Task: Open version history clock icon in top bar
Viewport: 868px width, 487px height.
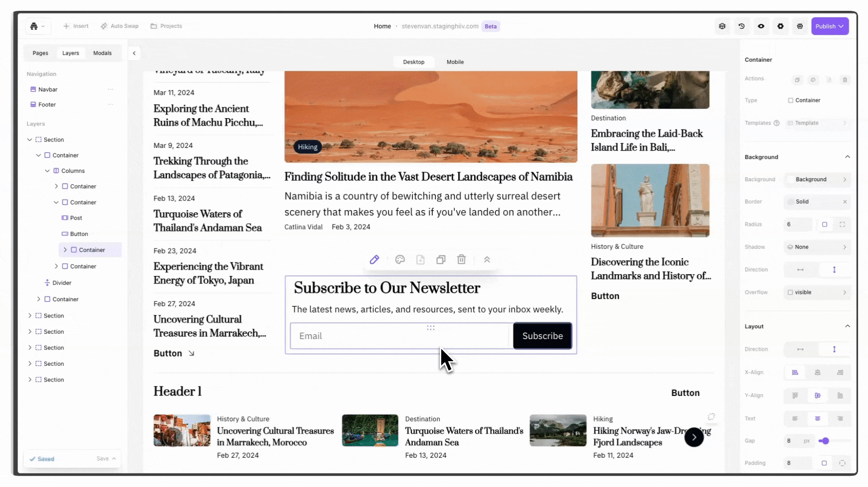Action: point(742,26)
